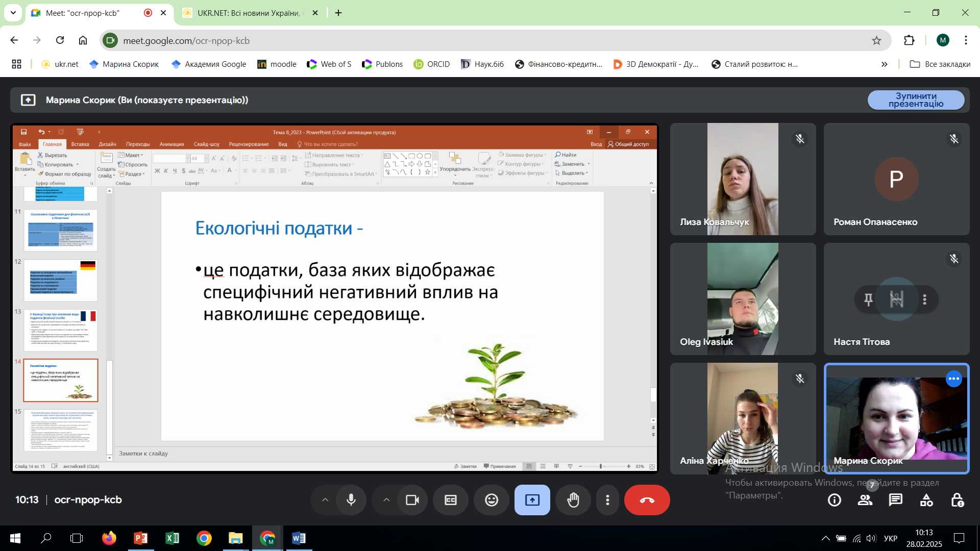This screenshot has width=980, height=551.
Task: Click Общий доступ share button
Action: 628,144
